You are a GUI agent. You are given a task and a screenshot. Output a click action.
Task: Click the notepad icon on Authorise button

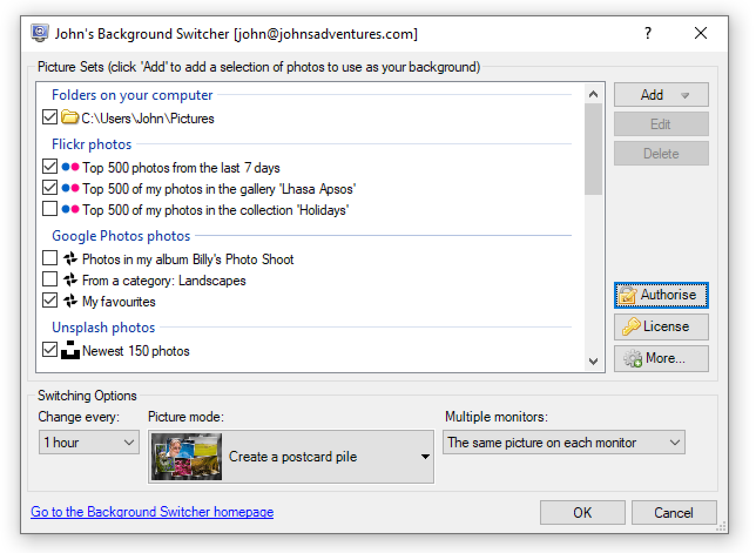pyautogui.click(x=627, y=295)
